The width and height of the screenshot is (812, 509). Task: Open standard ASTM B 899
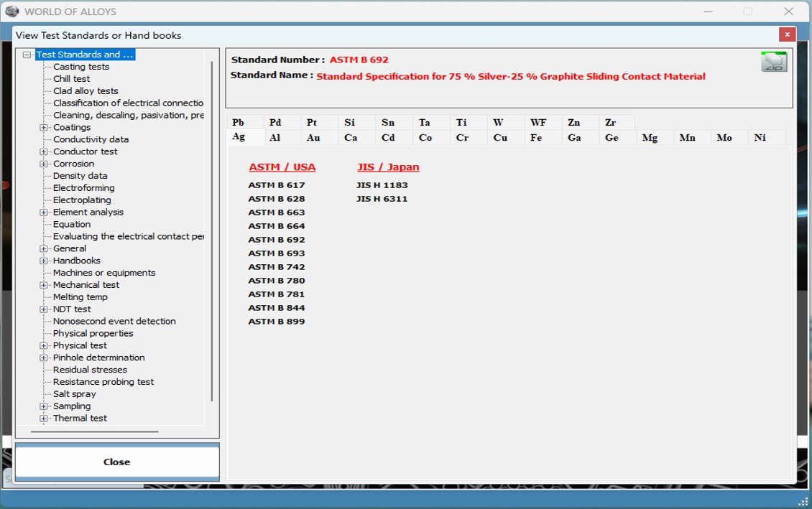point(277,321)
